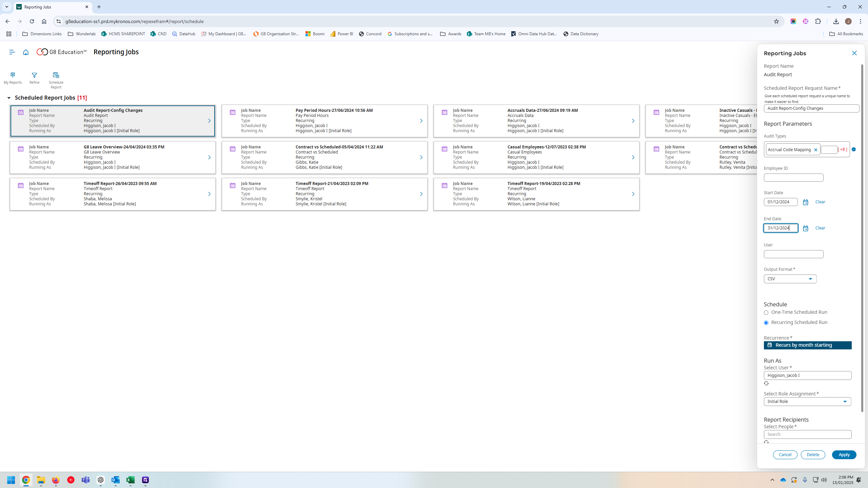This screenshot has height=488, width=868.
Task: Click the User input field
Action: [x=793, y=254]
